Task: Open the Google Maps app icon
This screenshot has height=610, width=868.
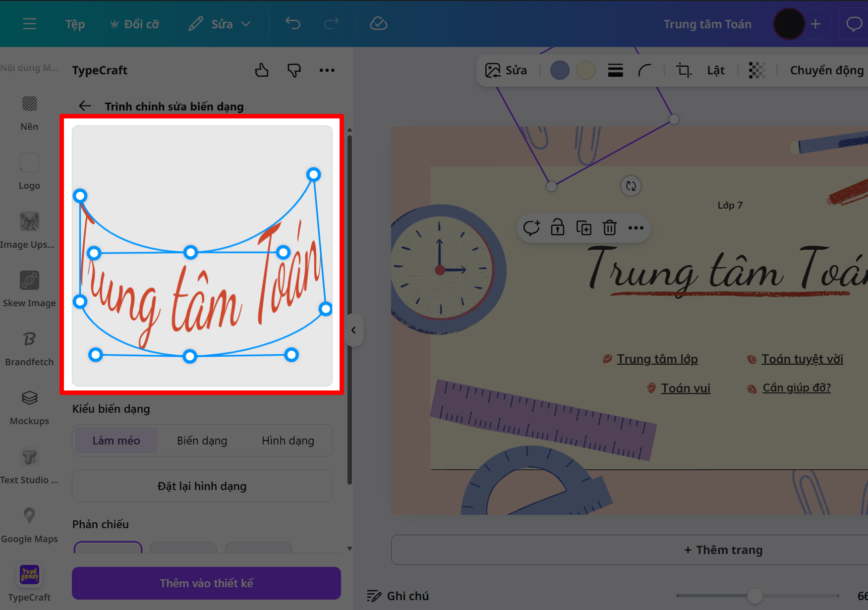Action: [29, 515]
